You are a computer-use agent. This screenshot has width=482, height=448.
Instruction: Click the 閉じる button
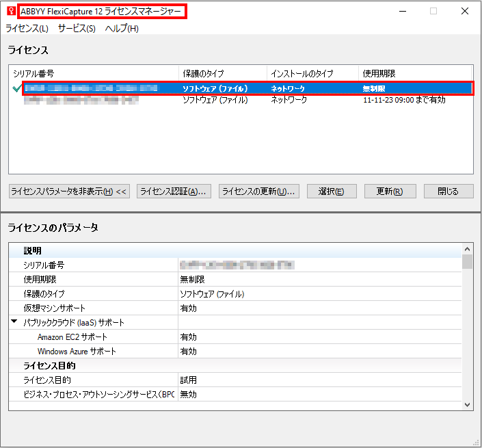[x=448, y=192]
